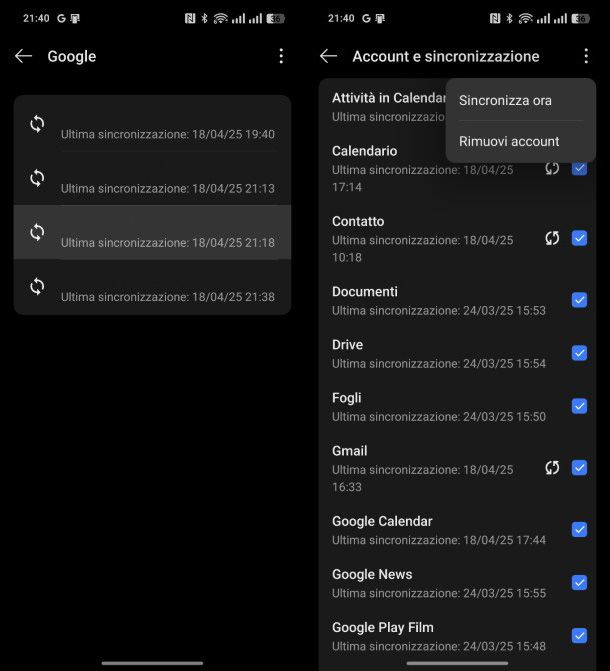Select the Fogli sync entry label
The width and height of the screenshot is (610, 671).
pyautogui.click(x=347, y=398)
